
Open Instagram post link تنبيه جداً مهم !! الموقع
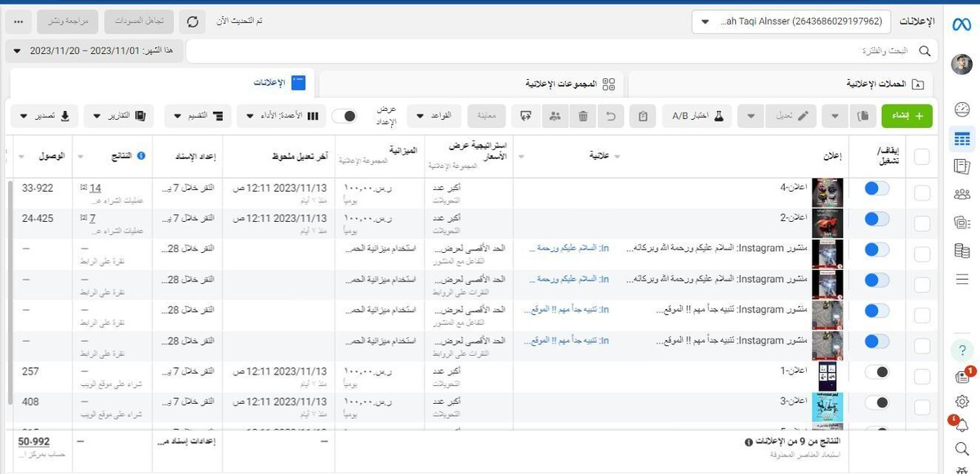[577, 310]
